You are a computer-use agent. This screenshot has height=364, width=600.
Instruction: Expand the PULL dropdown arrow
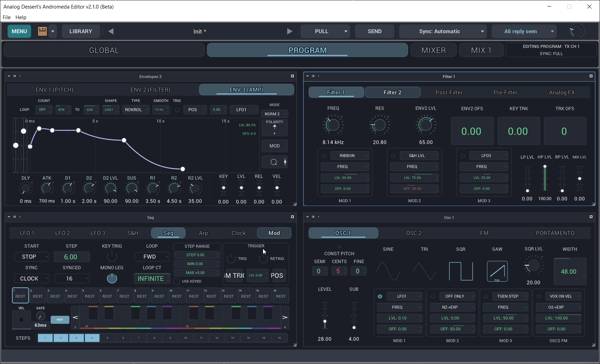346,31
